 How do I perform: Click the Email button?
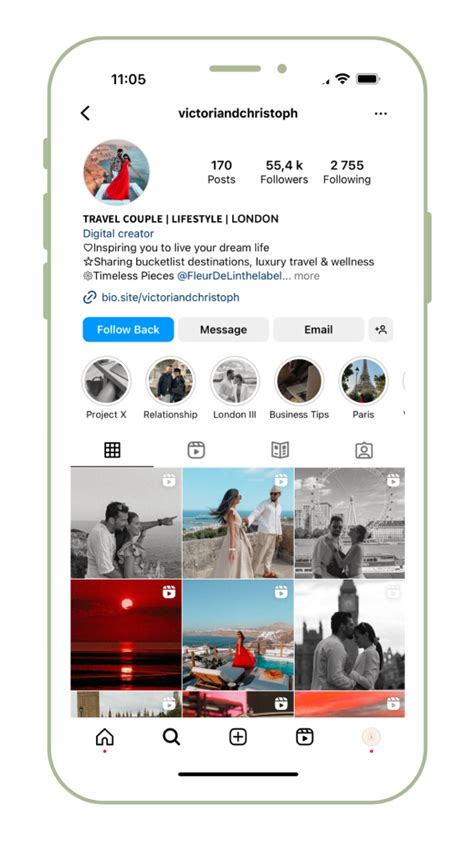(x=319, y=329)
